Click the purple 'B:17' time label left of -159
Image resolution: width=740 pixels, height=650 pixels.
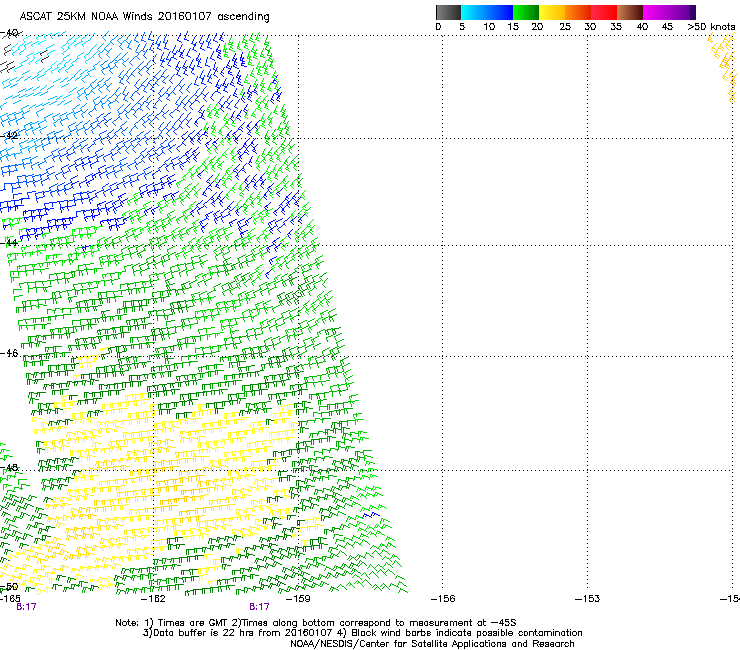[260, 607]
